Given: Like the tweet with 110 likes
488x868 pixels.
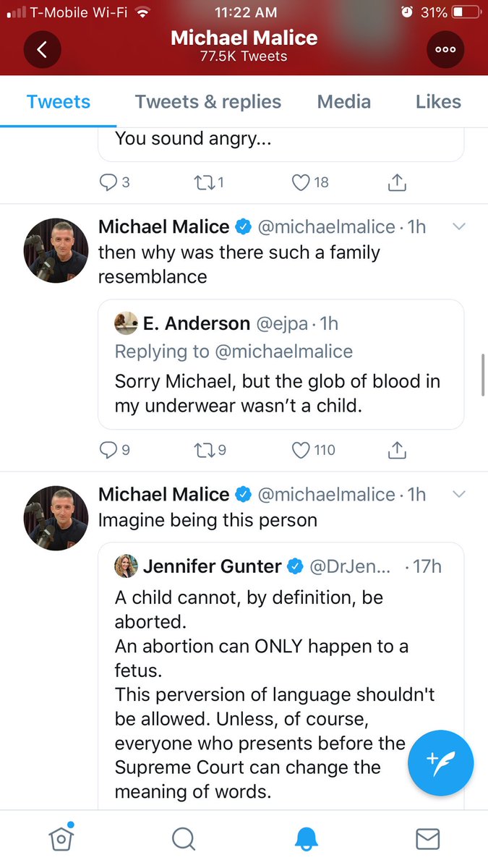Looking at the screenshot, I should (301, 451).
